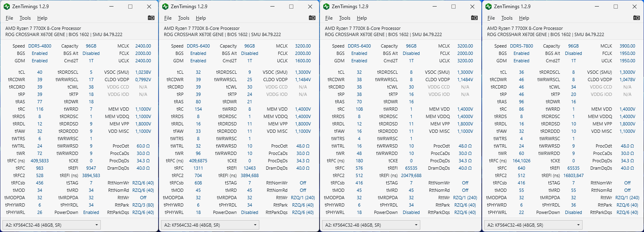Open the File menu in the third window from left
This screenshot has height=232, width=644.
[x=329, y=18]
